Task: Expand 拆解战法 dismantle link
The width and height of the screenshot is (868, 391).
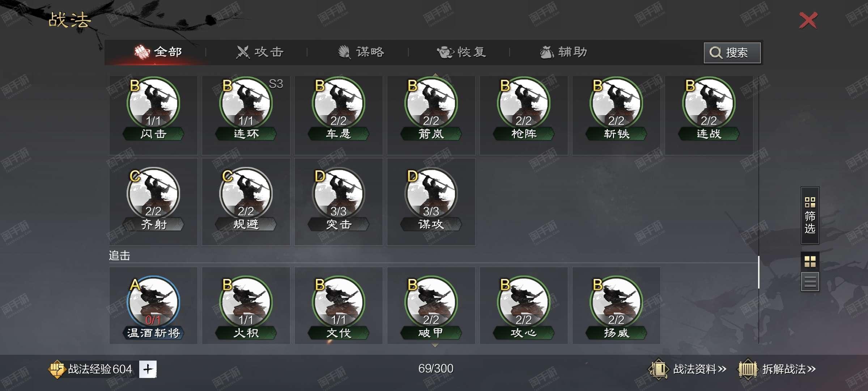Action: tap(777, 369)
